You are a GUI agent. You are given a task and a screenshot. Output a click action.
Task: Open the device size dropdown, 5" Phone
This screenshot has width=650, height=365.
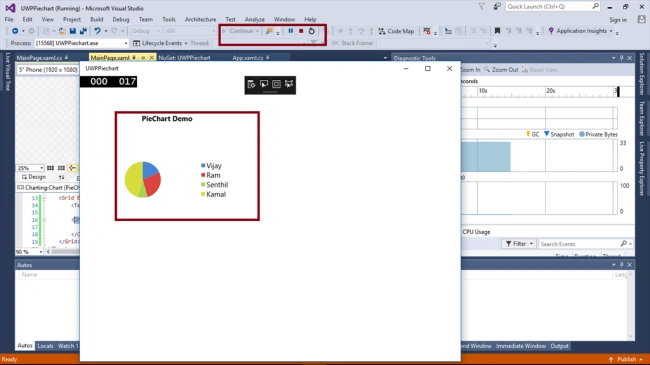(48, 70)
